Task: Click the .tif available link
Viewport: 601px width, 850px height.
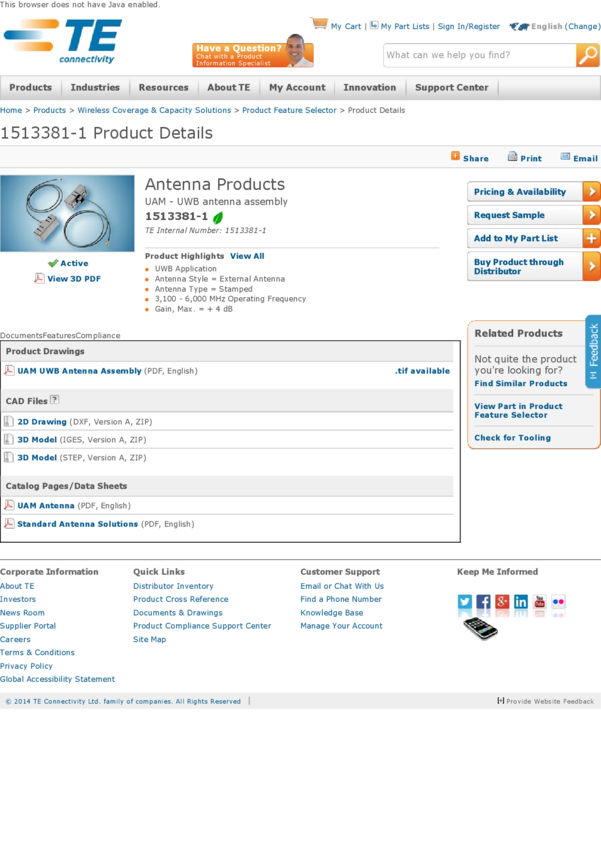Action: [422, 371]
